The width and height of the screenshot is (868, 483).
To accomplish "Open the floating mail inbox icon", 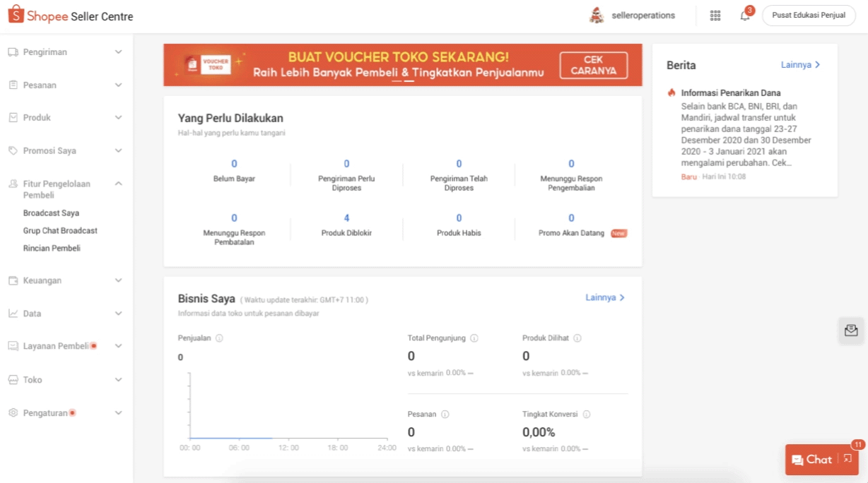I will (850, 330).
